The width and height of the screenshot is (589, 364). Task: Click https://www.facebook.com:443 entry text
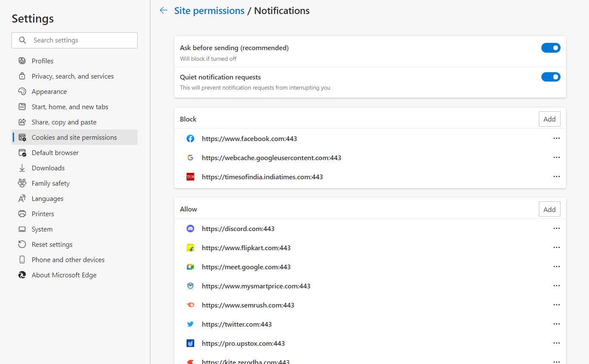[249, 138]
